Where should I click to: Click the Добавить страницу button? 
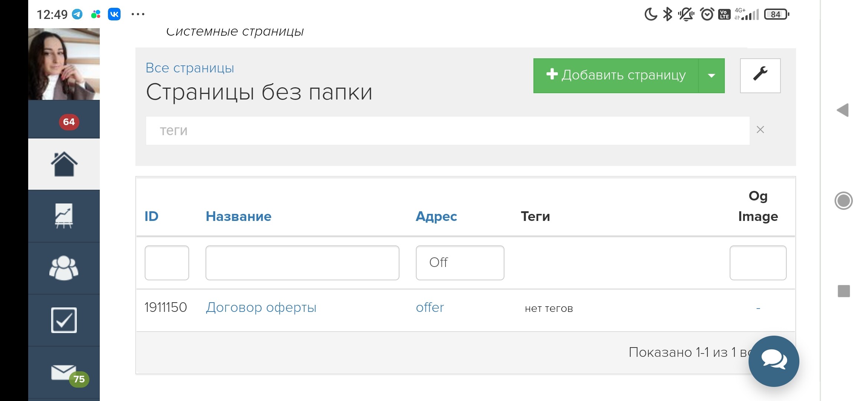tap(616, 75)
